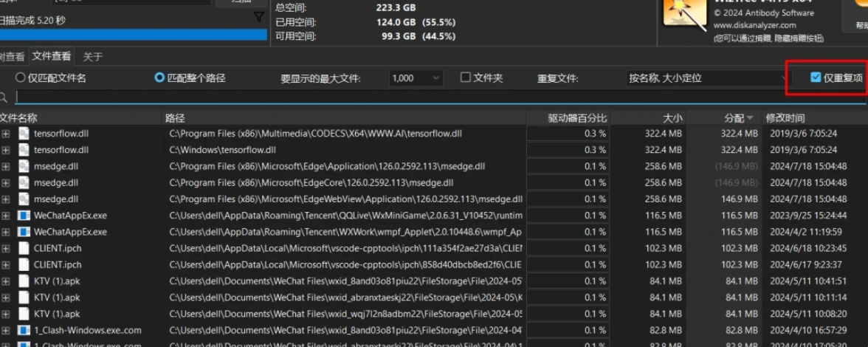Expand the tensorflow.dll row in the CODECS path
The width and height of the screenshot is (868, 347).
point(6,134)
